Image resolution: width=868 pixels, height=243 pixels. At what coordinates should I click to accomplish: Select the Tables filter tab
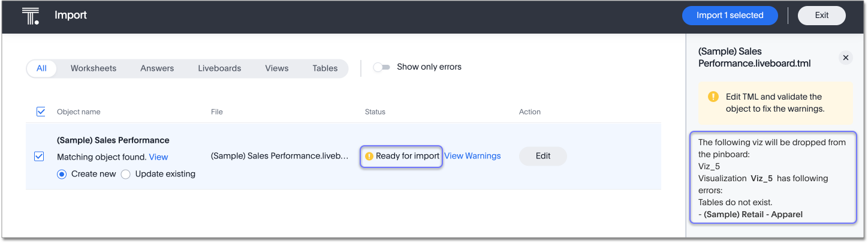(x=325, y=68)
